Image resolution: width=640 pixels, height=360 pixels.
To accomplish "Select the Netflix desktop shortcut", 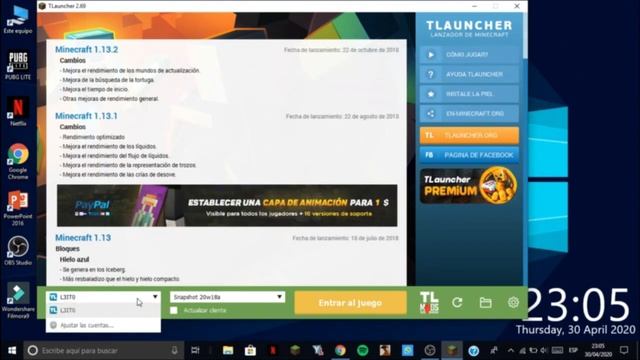I will point(18,111).
